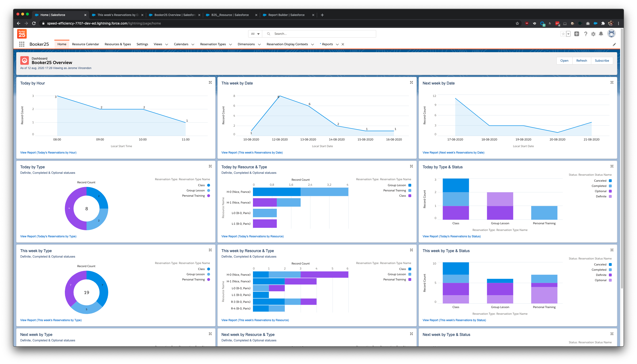Image resolution: width=637 pixels, height=364 pixels.
Task: Open Salesforce Help question mark icon
Action: (x=586, y=34)
